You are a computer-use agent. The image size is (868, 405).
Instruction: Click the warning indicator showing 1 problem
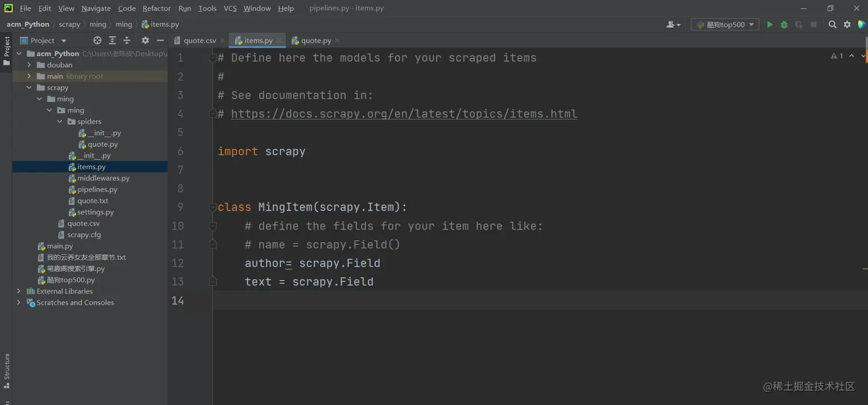[837, 56]
